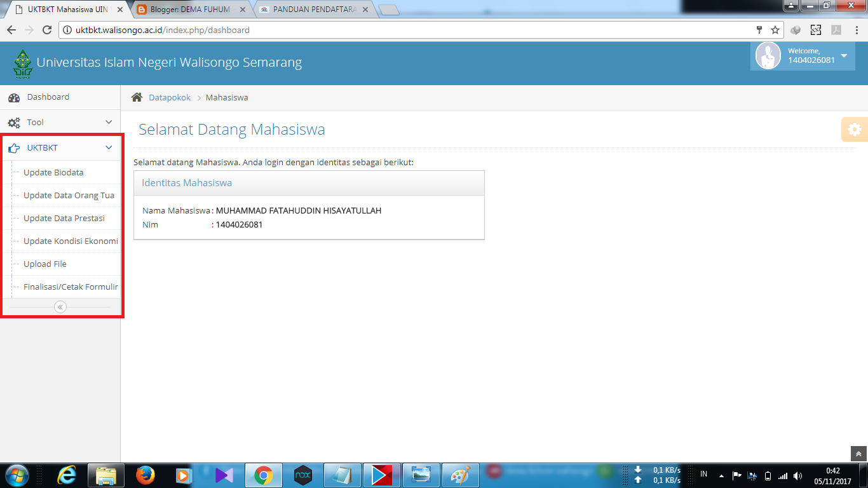
Task: Open the Windows Start menu
Action: pyautogui.click(x=17, y=475)
